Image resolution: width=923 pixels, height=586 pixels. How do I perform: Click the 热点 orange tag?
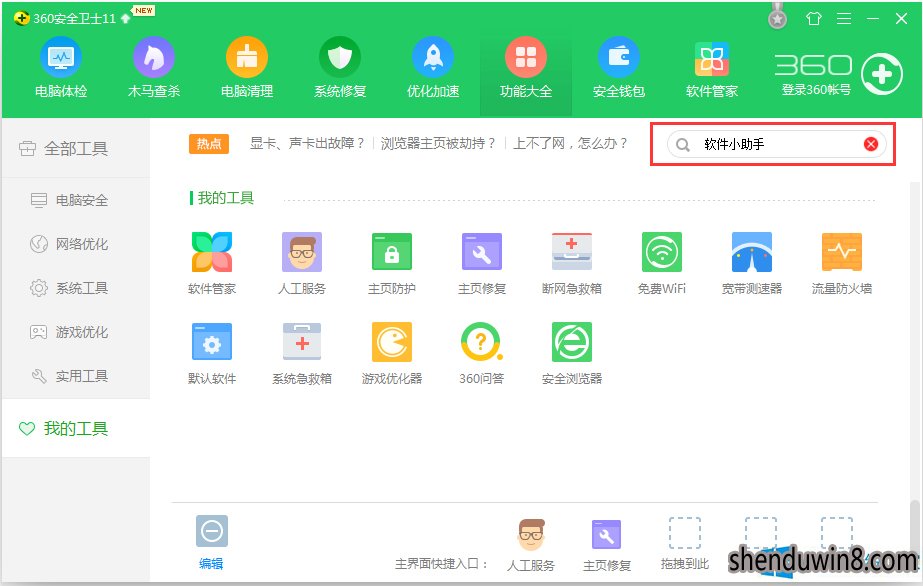coord(209,144)
